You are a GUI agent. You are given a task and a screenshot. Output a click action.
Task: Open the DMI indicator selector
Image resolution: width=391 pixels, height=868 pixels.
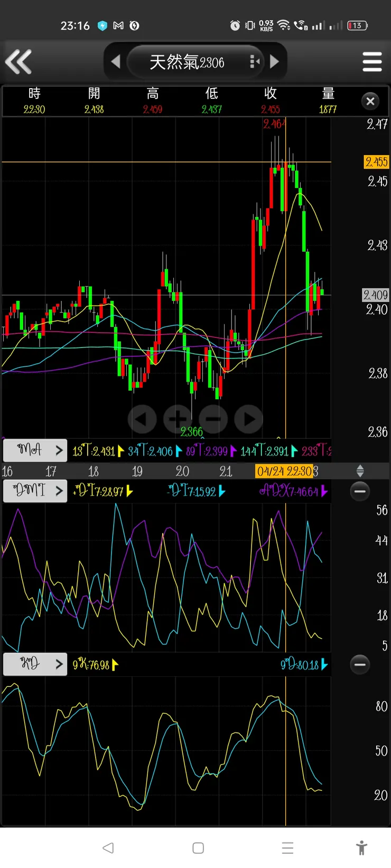[35, 491]
